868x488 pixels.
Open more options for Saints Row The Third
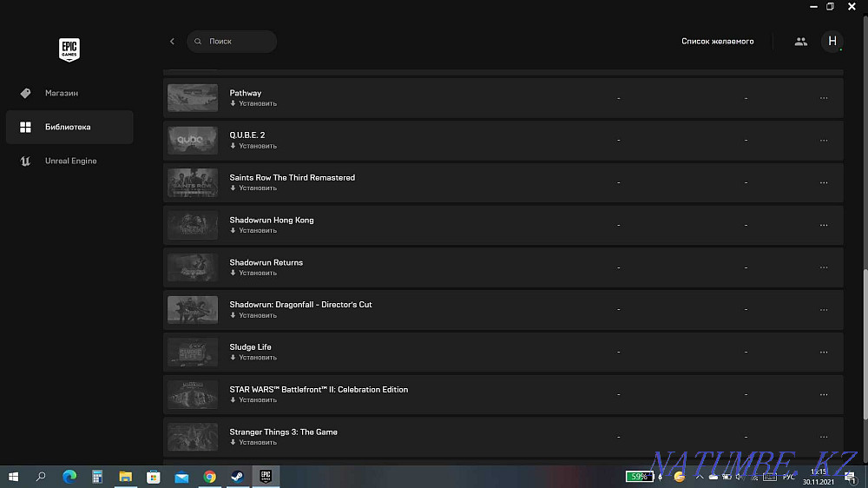tap(824, 183)
